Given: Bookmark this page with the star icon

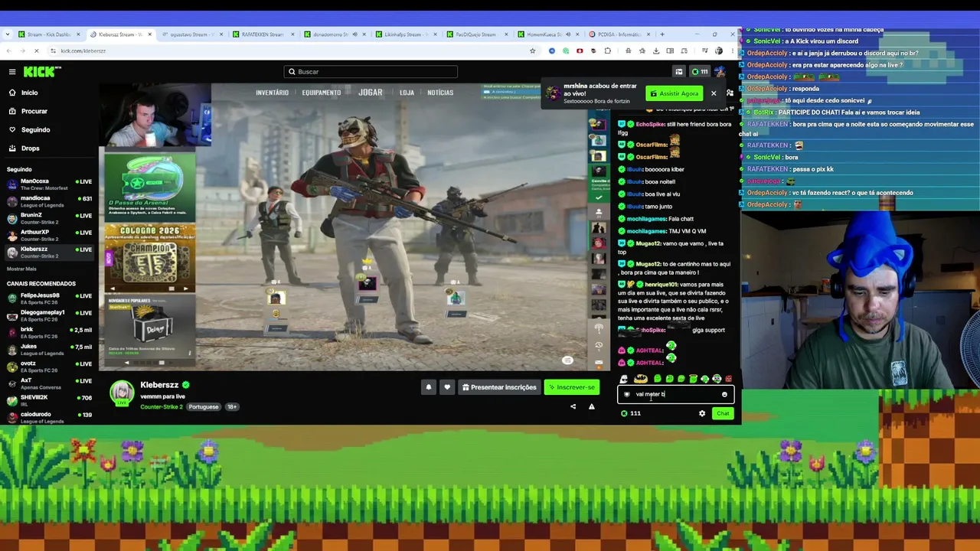Looking at the screenshot, I should [x=533, y=51].
